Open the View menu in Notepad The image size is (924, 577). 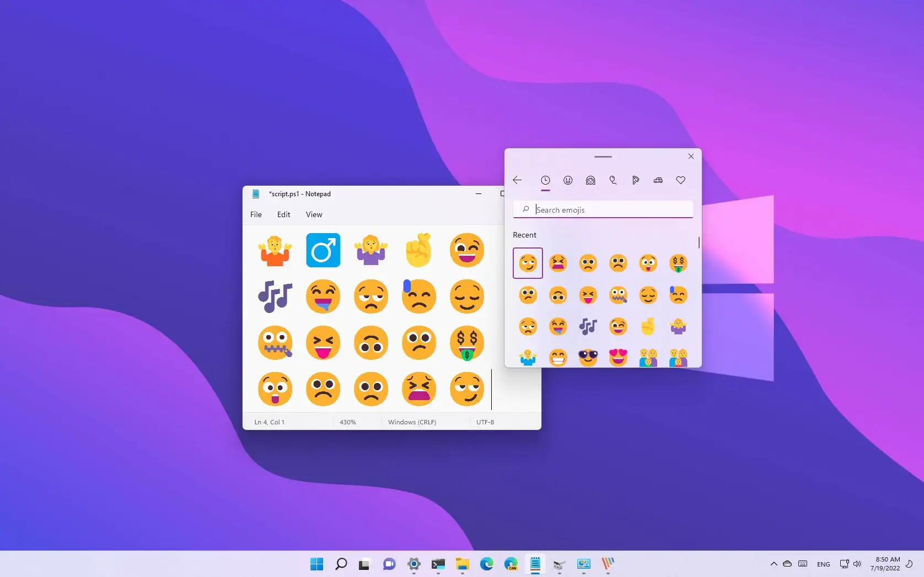[x=314, y=214]
